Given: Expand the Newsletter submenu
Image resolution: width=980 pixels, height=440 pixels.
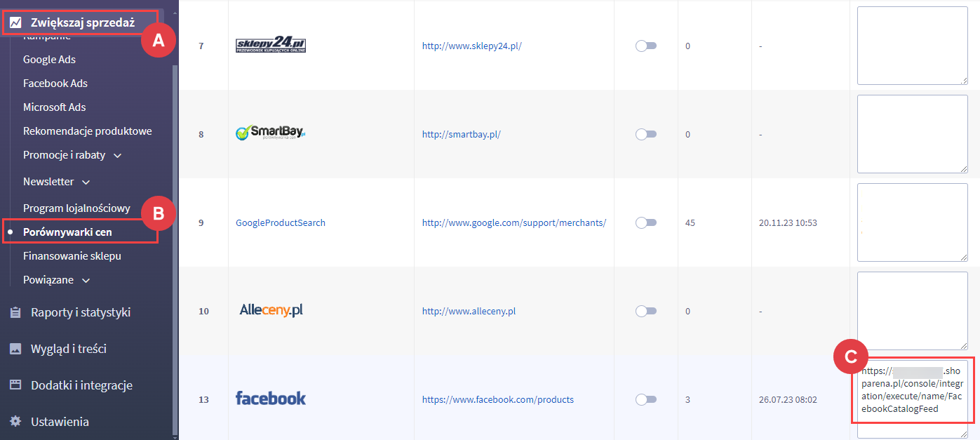Looking at the screenshot, I should coord(86,182).
